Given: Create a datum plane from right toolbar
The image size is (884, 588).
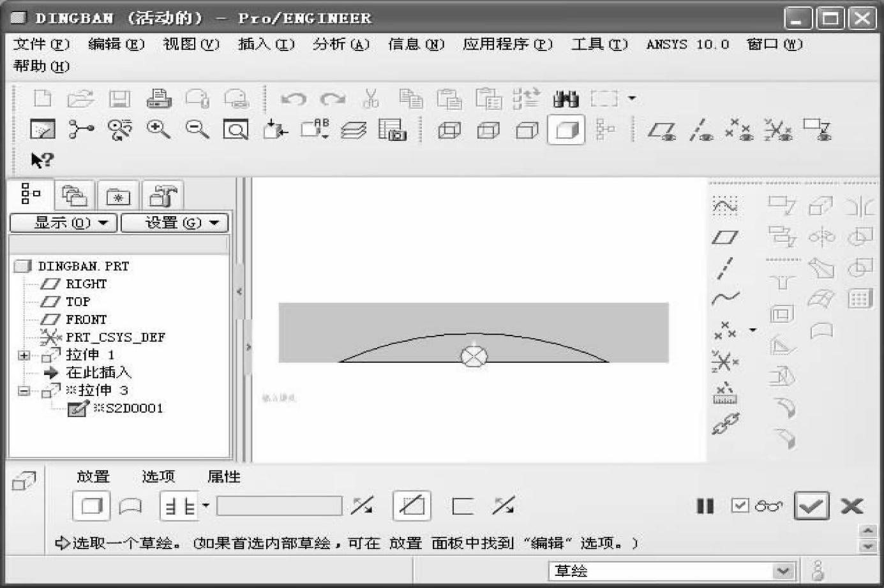Looking at the screenshot, I should [x=725, y=237].
